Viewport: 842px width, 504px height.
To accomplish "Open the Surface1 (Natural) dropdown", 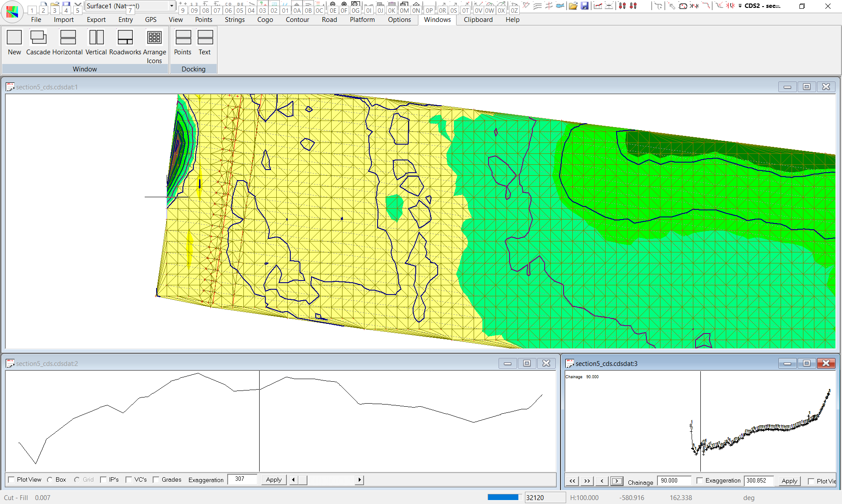I will [x=171, y=6].
